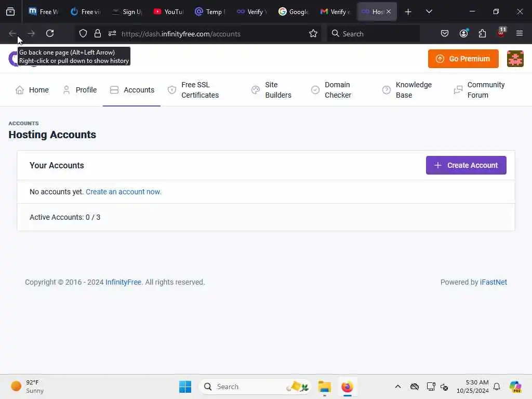This screenshot has width=532, height=399.
Task: Open uBlock extension icon with badge 11
Action: [501, 33]
